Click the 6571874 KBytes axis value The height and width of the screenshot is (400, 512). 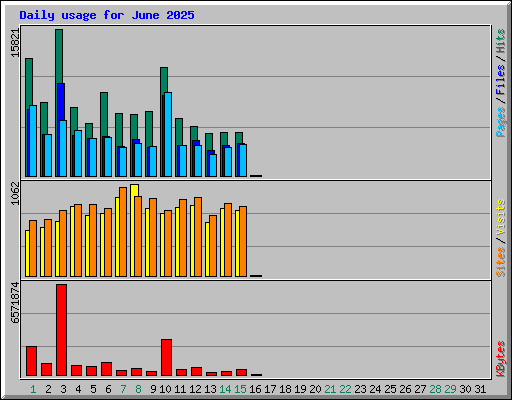(x=15, y=303)
